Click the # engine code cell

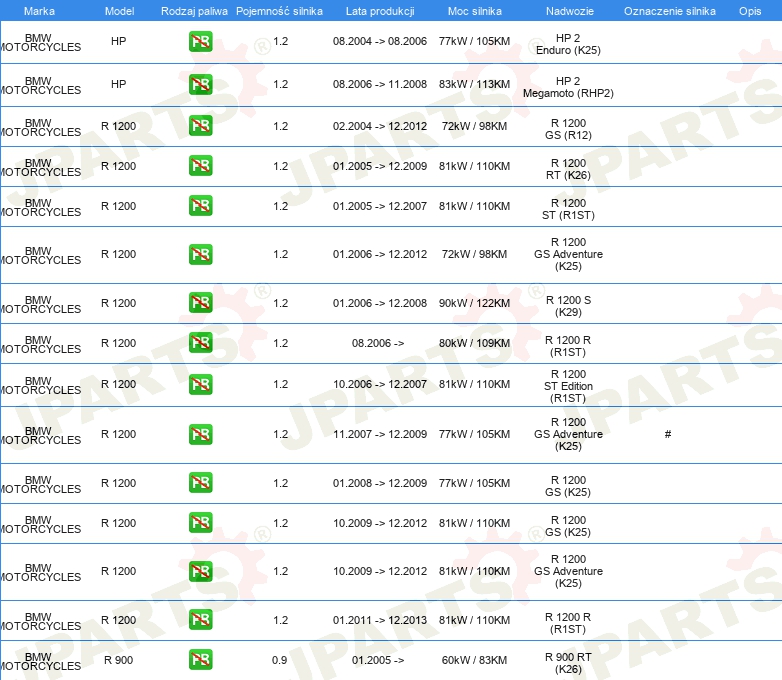pyautogui.click(x=667, y=434)
